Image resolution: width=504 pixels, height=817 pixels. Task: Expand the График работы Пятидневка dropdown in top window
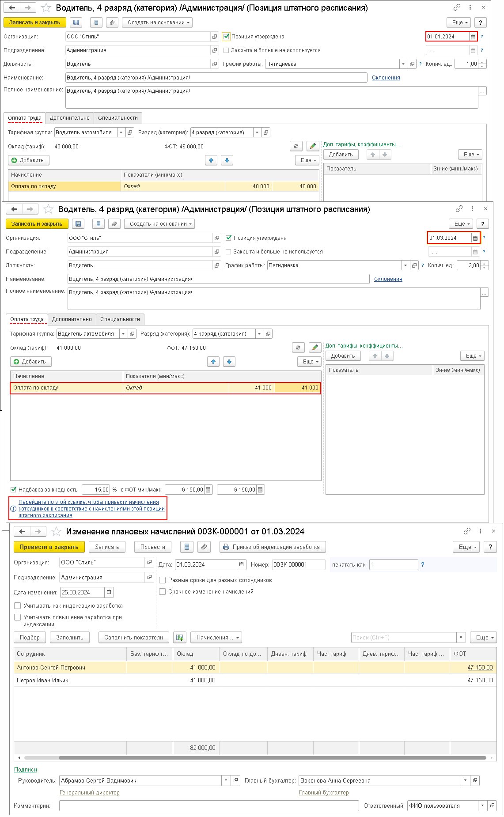tap(403, 64)
